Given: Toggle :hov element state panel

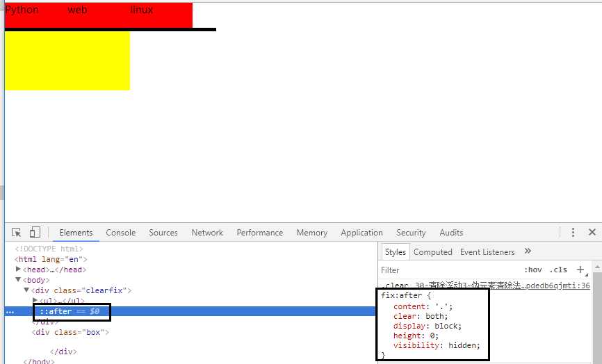Looking at the screenshot, I should [533, 270].
